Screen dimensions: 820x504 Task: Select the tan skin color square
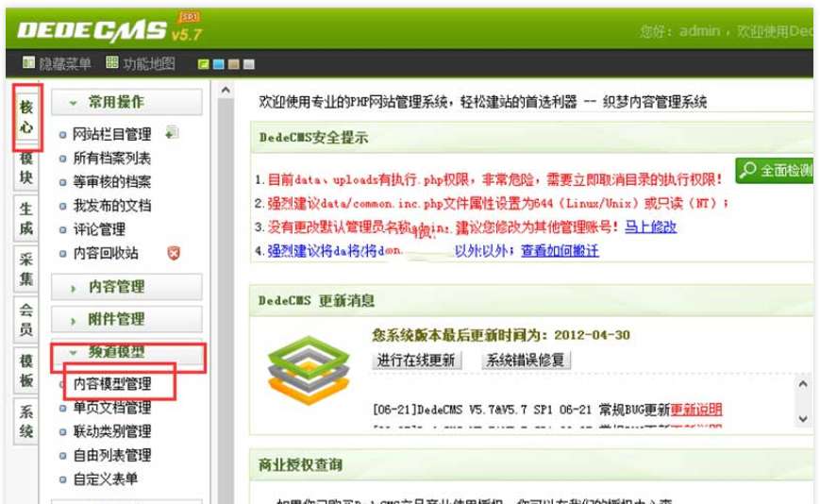tap(234, 64)
